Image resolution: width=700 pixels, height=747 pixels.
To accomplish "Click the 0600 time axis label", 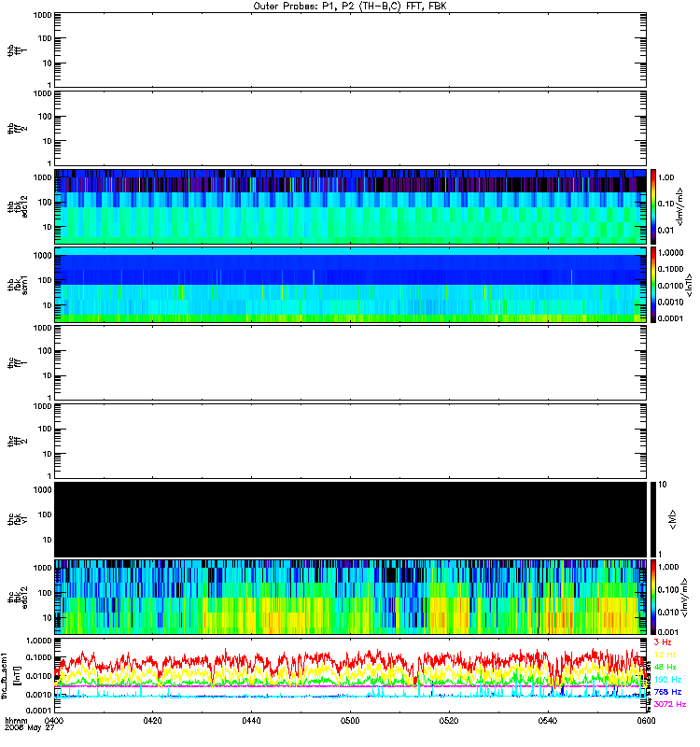I will (x=646, y=720).
